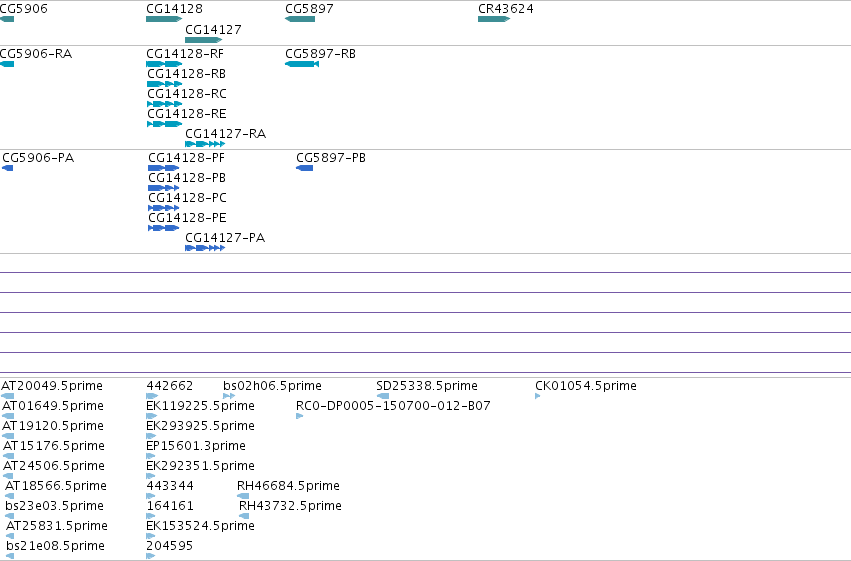Click the 443344 feature label
Screen dimensions: 851x561
point(170,486)
